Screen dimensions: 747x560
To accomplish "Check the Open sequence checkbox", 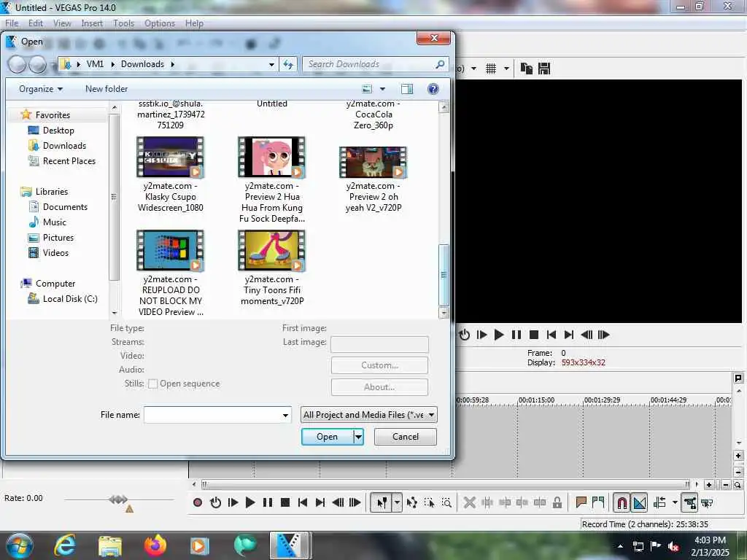I will point(153,384).
